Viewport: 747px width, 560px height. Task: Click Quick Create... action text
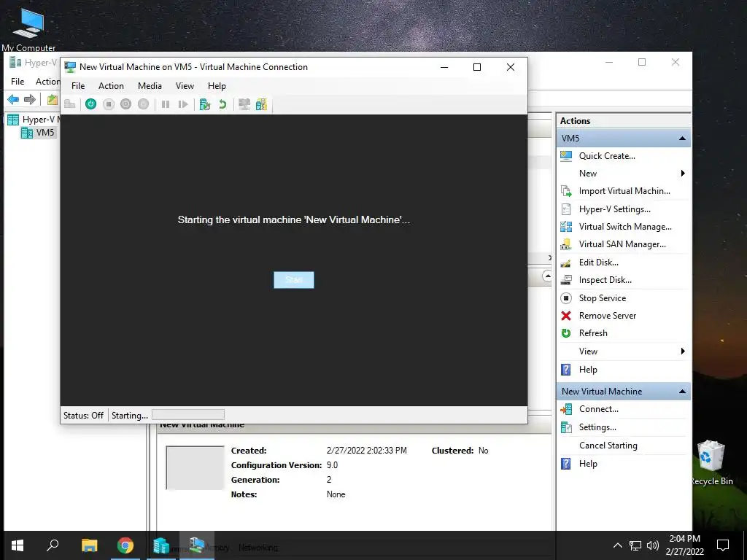607,156
